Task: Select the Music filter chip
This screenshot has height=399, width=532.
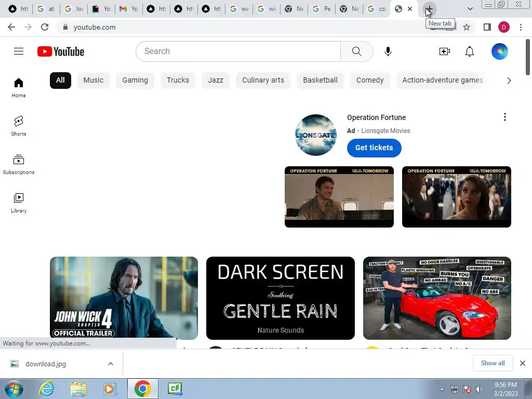Action: click(x=94, y=81)
